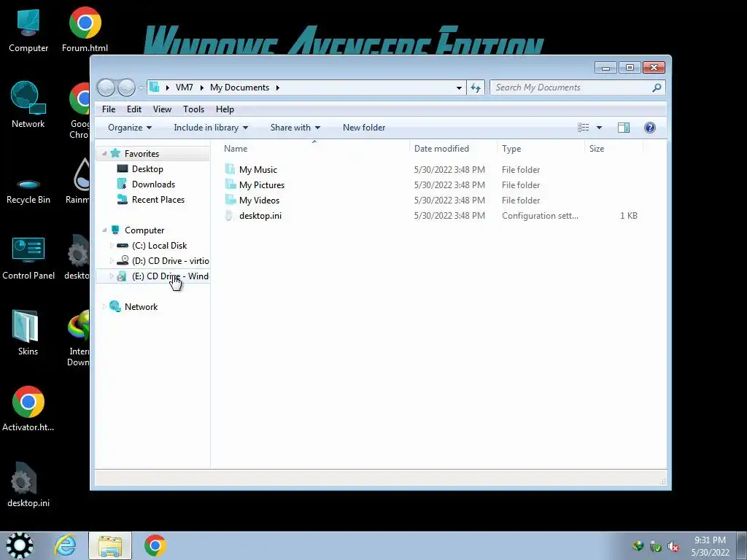Open the Explorer help button
The height and width of the screenshot is (560, 747).
tap(650, 128)
